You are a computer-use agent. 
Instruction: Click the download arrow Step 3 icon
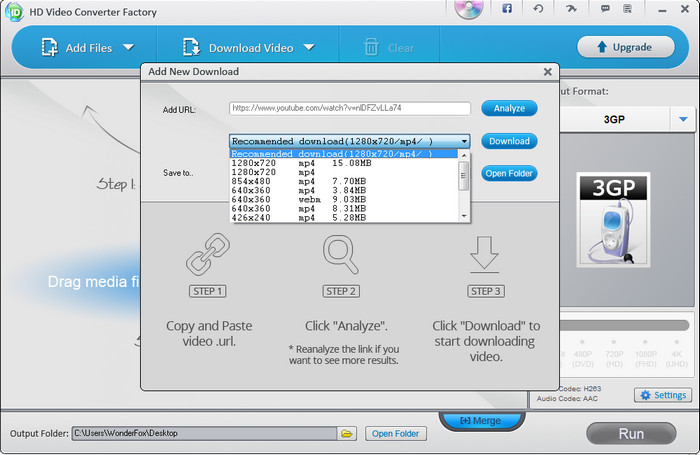click(484, 255)
